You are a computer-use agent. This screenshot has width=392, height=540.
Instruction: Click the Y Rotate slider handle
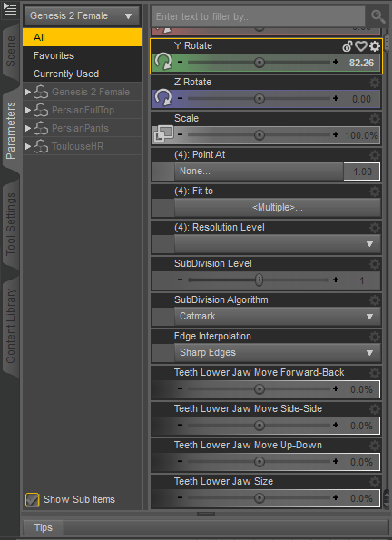click(x=260, y=63)
